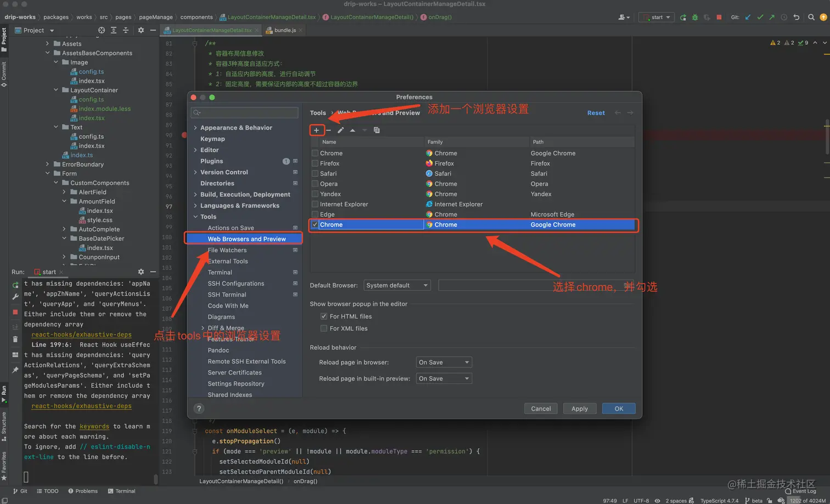Select File Watchers in Tools settings
The width and height of the screenshot is (830, 504).
click(227, 250)
